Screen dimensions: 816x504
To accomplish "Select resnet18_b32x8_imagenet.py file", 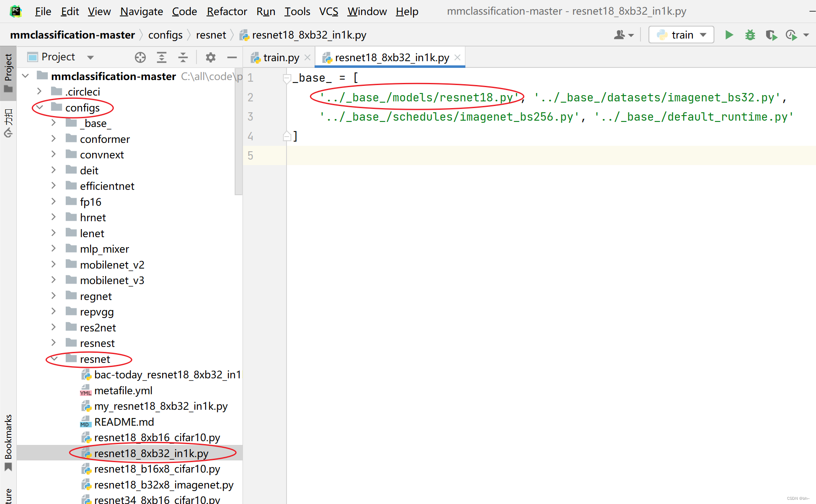I will pos(164,485).
